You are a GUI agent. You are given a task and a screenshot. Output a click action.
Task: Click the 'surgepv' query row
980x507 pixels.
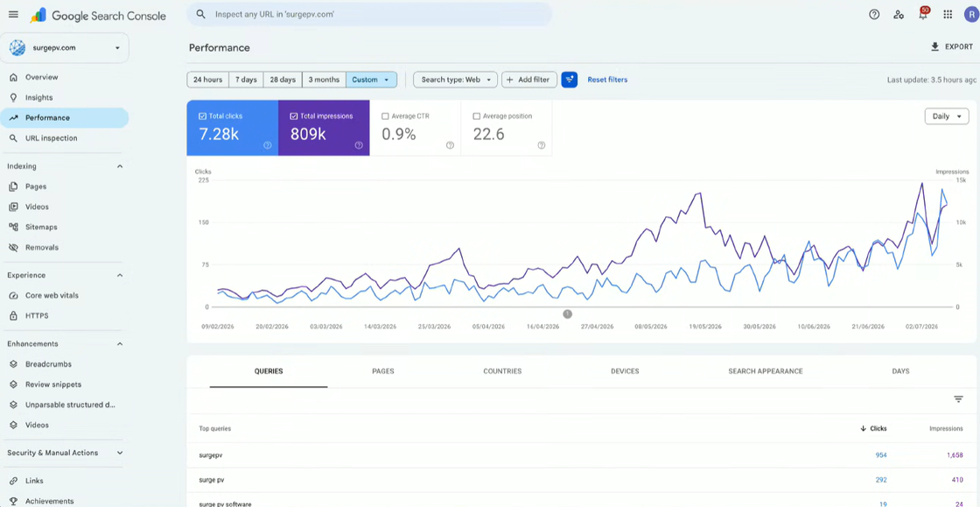(x=581, y=455)
